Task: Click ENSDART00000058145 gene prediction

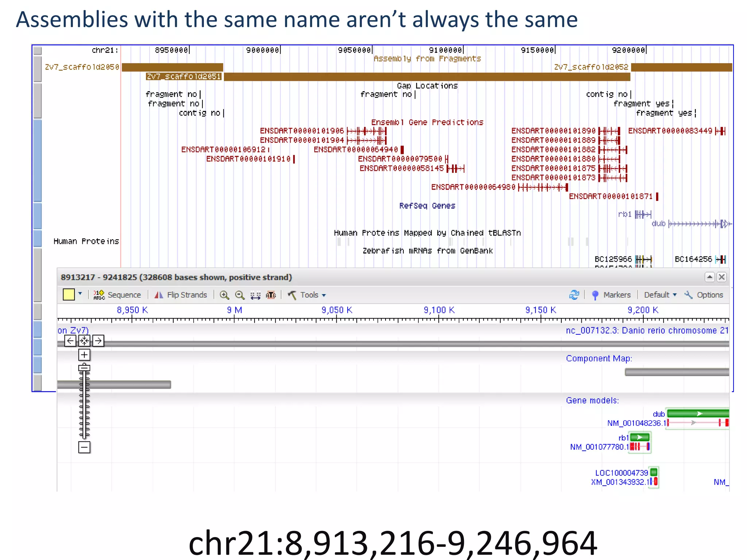Action: [x=412, y=168]
